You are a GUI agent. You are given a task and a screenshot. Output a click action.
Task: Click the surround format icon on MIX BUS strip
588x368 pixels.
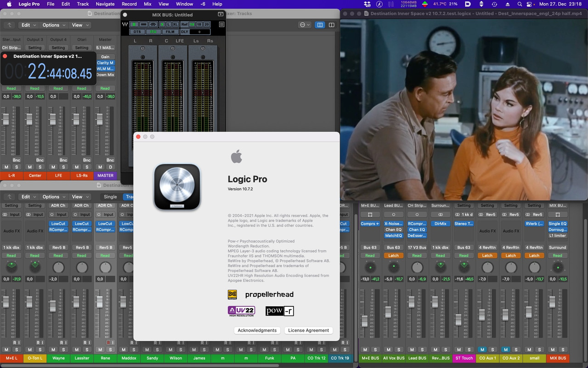coord(558,214)
